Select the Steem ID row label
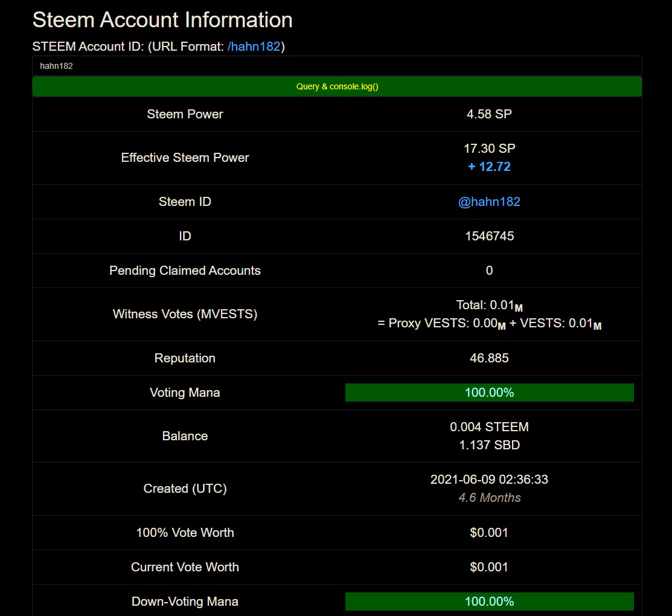The image size is (672, 616). click(x=185, y=202)
